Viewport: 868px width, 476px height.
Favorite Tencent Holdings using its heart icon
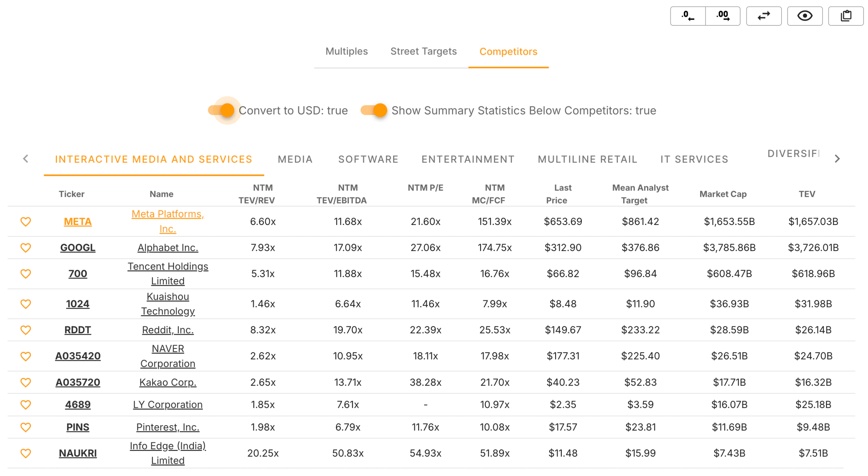coord(26,273)
